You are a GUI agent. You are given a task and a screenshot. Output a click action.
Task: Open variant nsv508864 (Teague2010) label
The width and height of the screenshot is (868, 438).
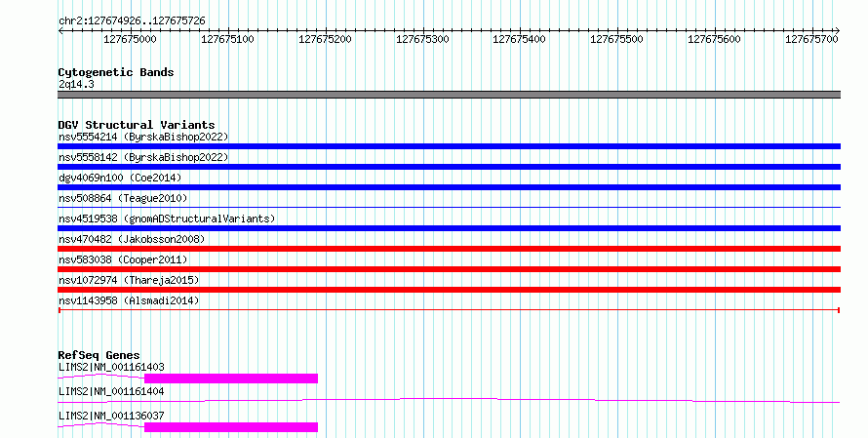click(123, 198)
